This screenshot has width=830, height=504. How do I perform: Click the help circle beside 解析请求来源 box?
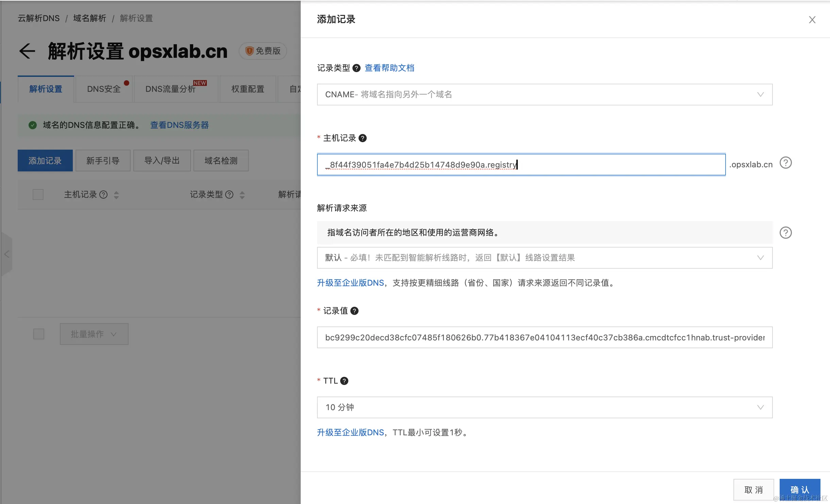pyautogui.click(x=786, y=233)
